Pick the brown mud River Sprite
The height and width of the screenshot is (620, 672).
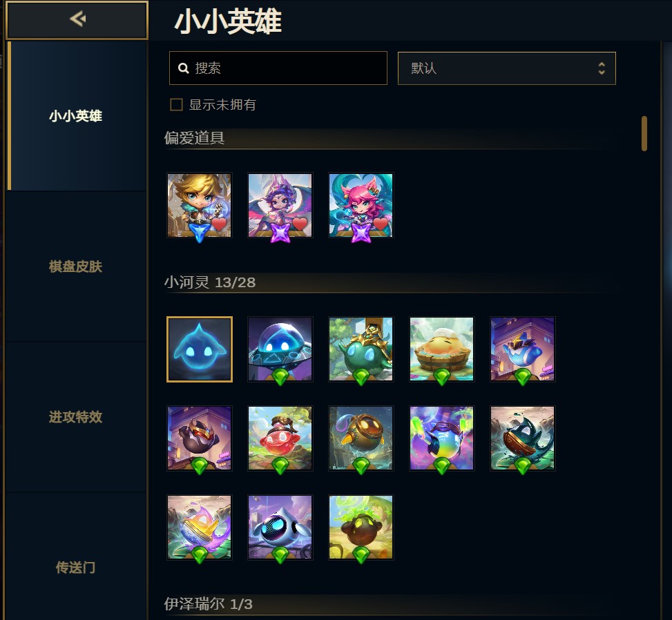tap(361, 527)
